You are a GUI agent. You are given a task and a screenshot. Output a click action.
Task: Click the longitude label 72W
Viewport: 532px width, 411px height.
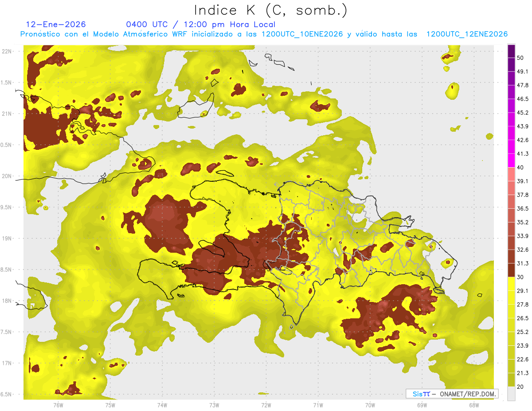pos(266,405)
